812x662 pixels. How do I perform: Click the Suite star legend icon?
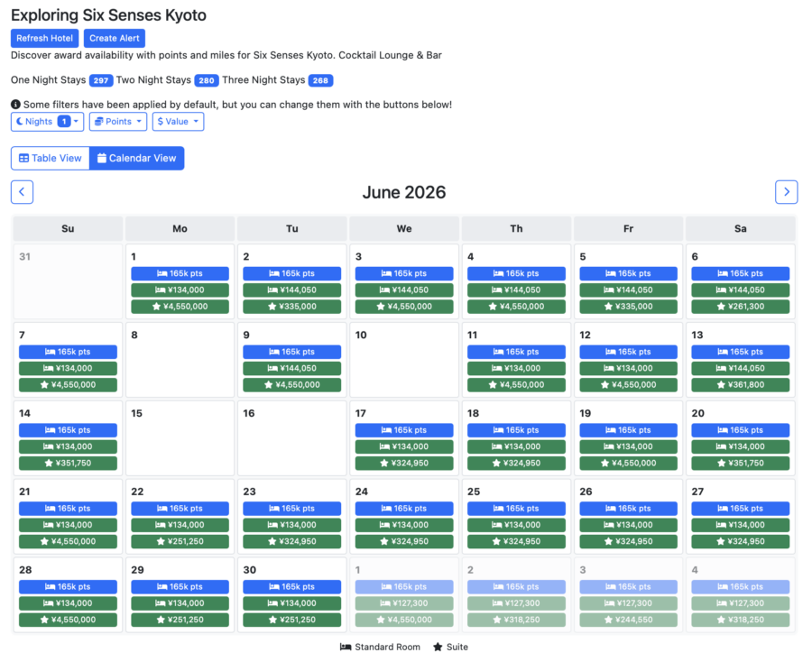tap(438, 647)
